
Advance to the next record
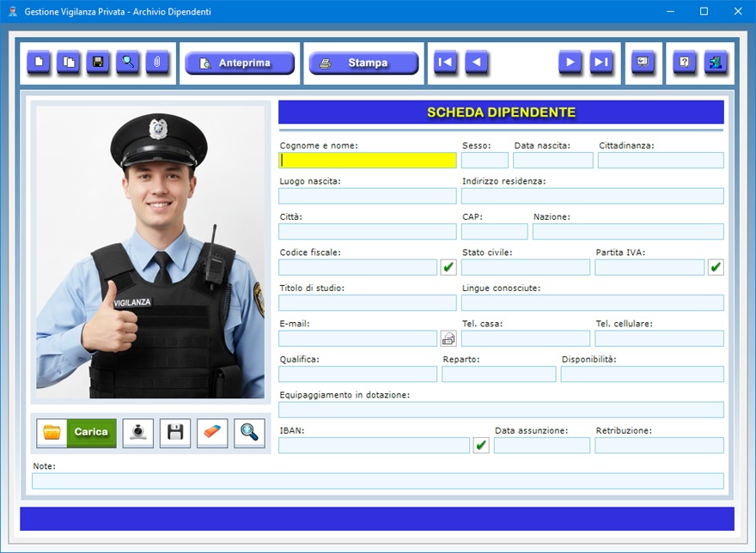570,63
